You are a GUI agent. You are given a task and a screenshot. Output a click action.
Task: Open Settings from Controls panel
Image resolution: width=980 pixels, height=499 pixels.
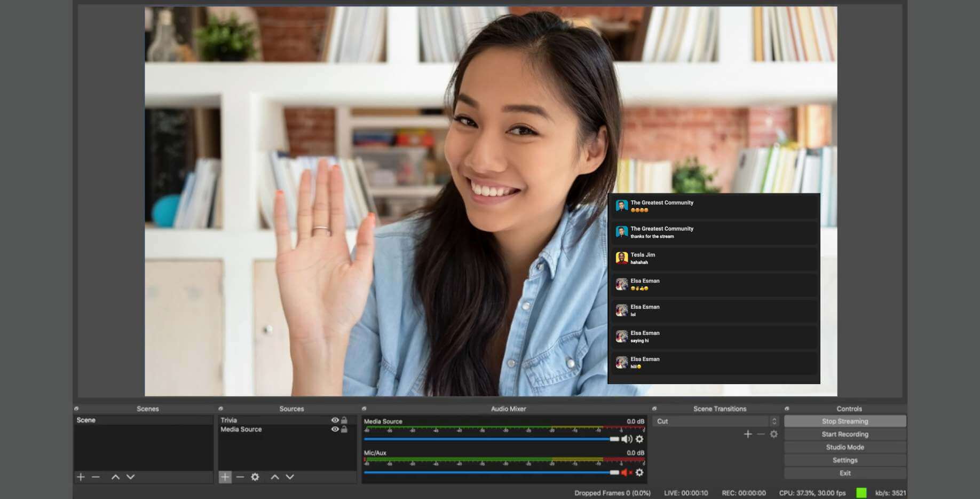pos(845,460)
